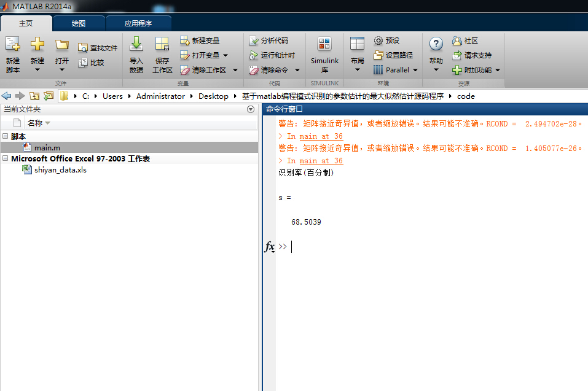Click the 附加功能 (Add-Ons) icon
Image resolution: width=588 pixels, height=391 pixels.
point(457,70)
